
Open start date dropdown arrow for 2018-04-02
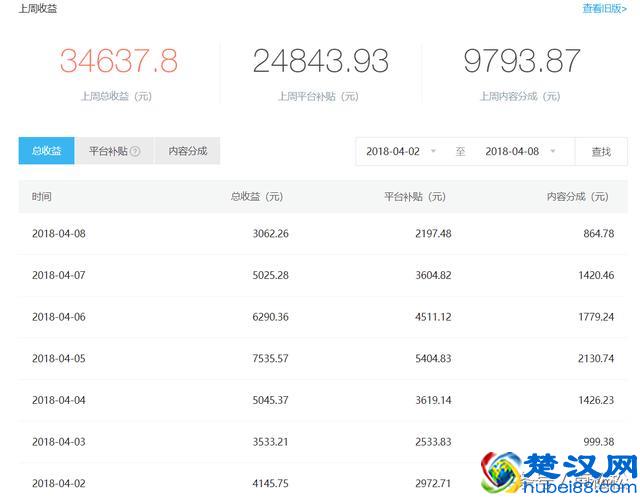pos(433,151)
